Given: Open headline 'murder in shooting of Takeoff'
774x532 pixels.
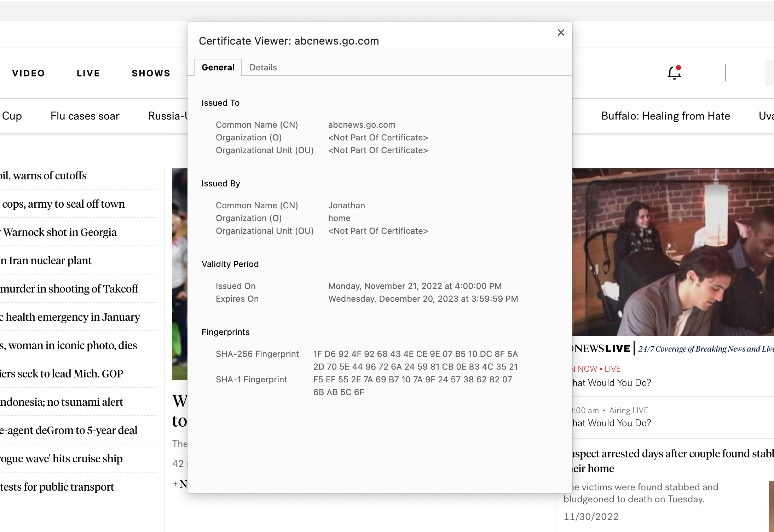Looking at the screenshot, I should click(x=69, y=289).
